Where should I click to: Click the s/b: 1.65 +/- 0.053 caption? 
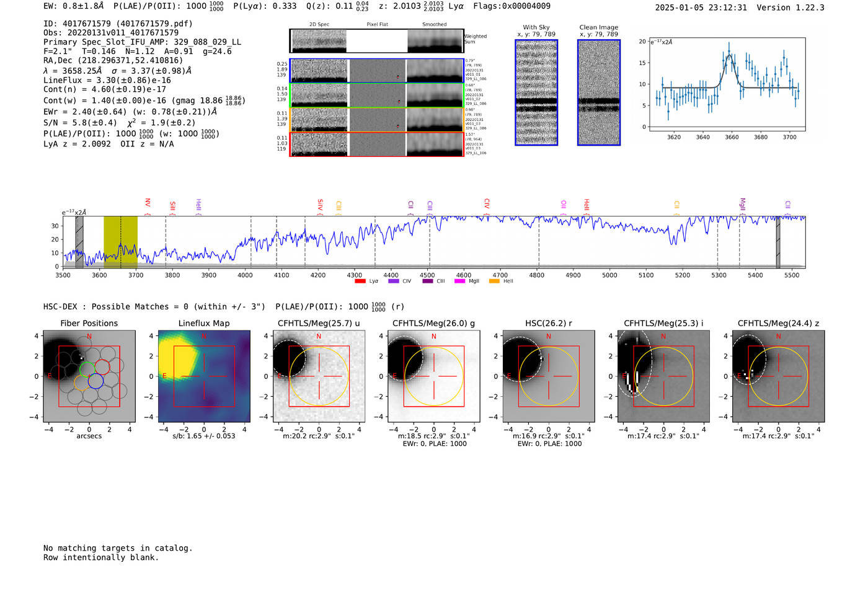(x=204, y=436)
